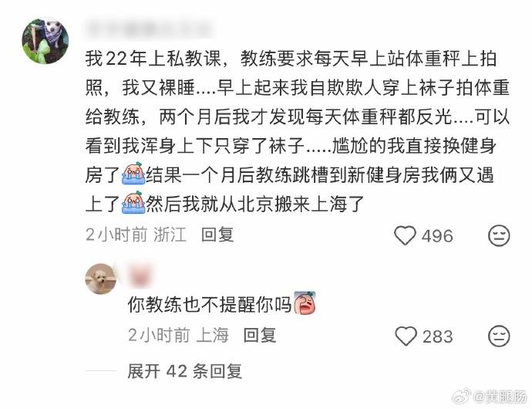Dislike the main comment via face icon
The width and height of the screenshot is (532, 409).
pos(499,235)
